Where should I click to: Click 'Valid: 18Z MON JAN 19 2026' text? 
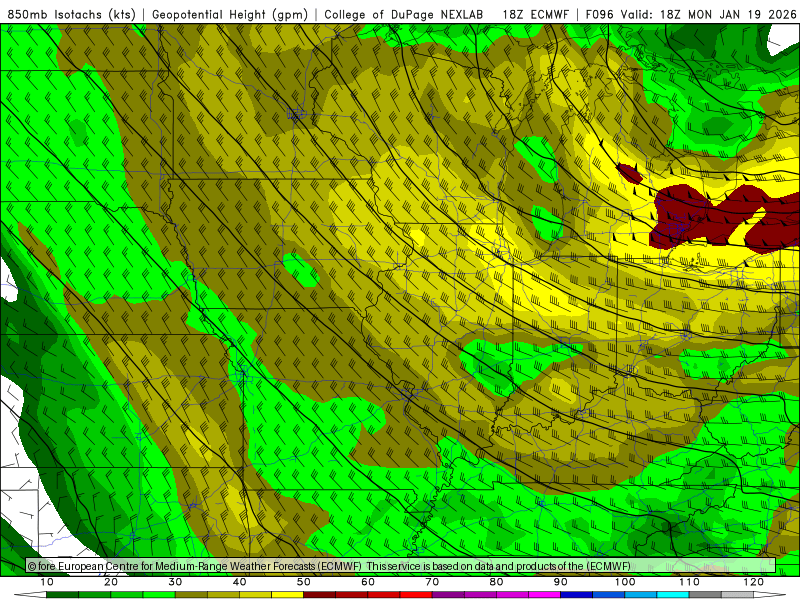708,15
